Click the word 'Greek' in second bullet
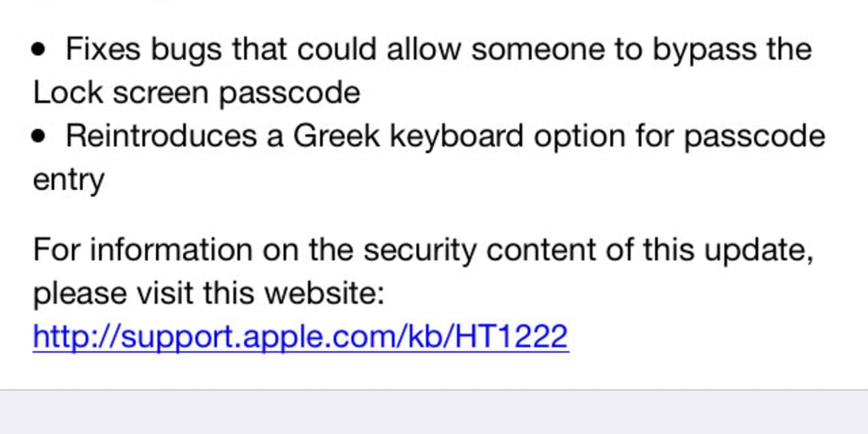 [337, 136]
